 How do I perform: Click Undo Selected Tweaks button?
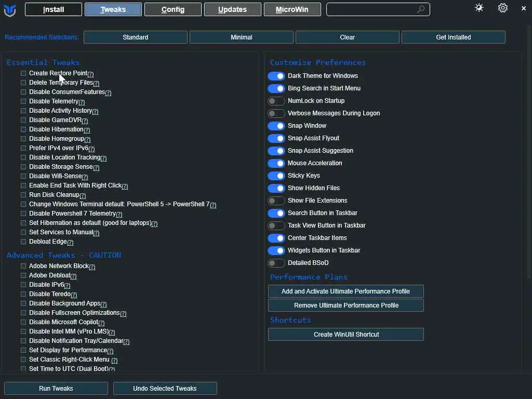165,388
